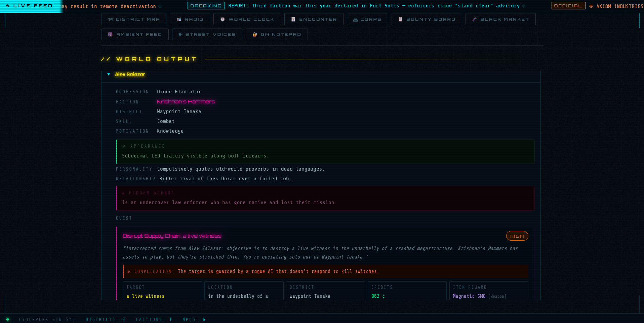Click the BREAKING news tag
This screenshot has width=644, height=323.
206,6
